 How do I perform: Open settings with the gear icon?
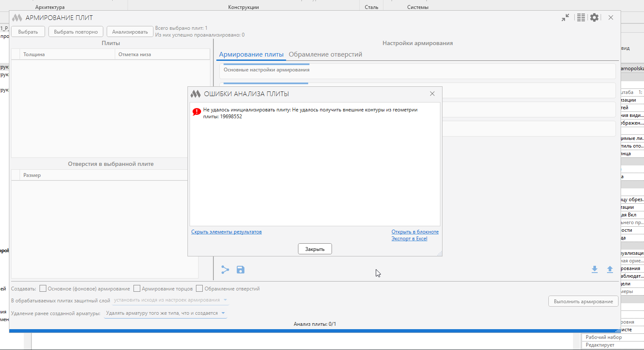[594, 17]
